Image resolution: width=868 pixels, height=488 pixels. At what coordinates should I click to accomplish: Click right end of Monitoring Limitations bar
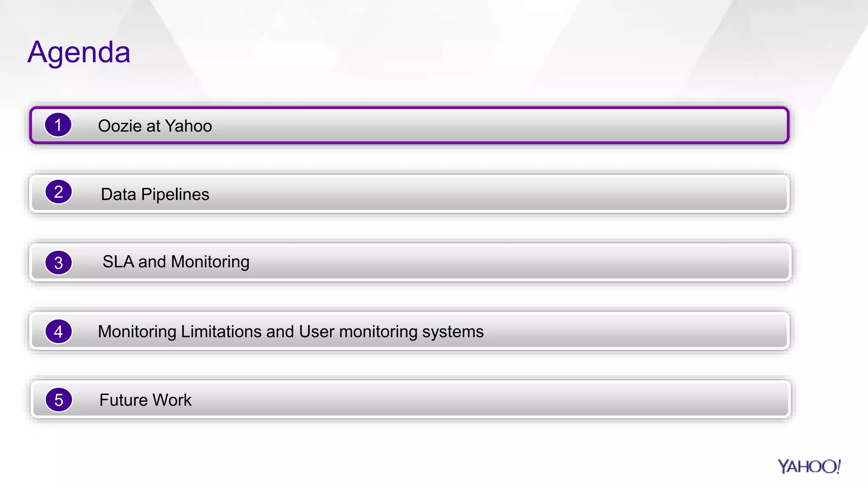pyautogui.click(x=763, y=330)
